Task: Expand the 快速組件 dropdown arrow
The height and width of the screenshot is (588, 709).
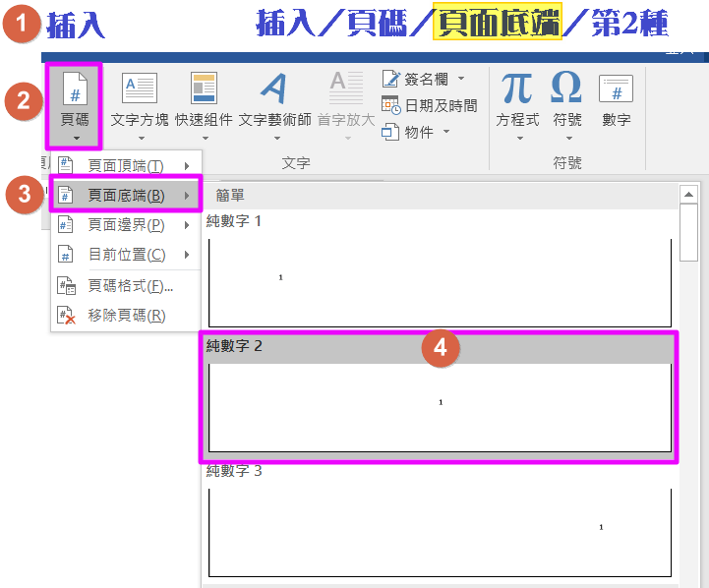Action: [x=206, y=139]
